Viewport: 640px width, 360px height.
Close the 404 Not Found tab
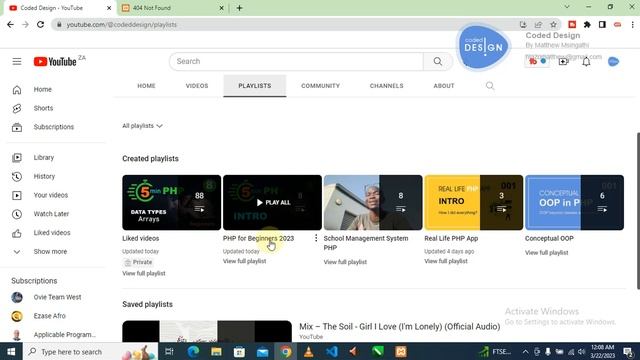tap(221, 8)
